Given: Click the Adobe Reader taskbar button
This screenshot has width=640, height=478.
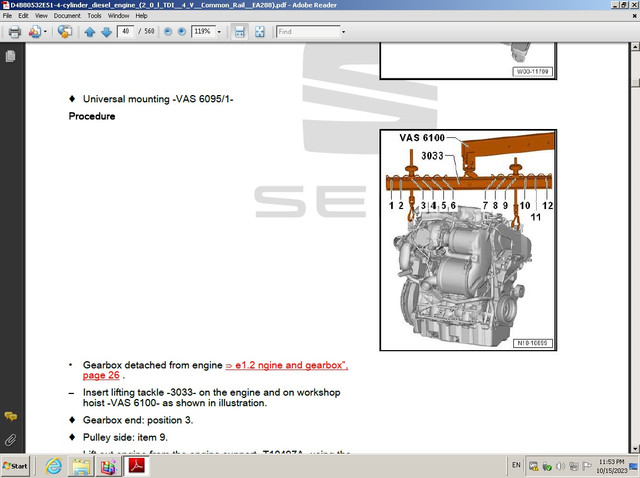Looking at the screenshot, I should coord(136,466).
